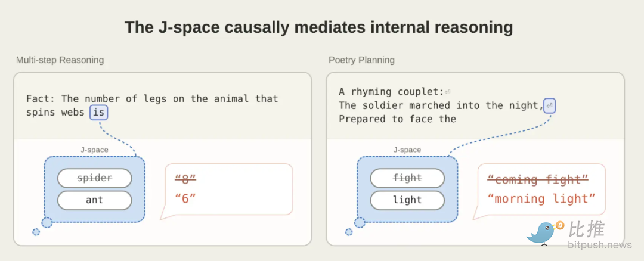The height and width of the screenshot is (261, 644).
Task: Click the large thought bubble circle under spider box
Action: (47, 222)
